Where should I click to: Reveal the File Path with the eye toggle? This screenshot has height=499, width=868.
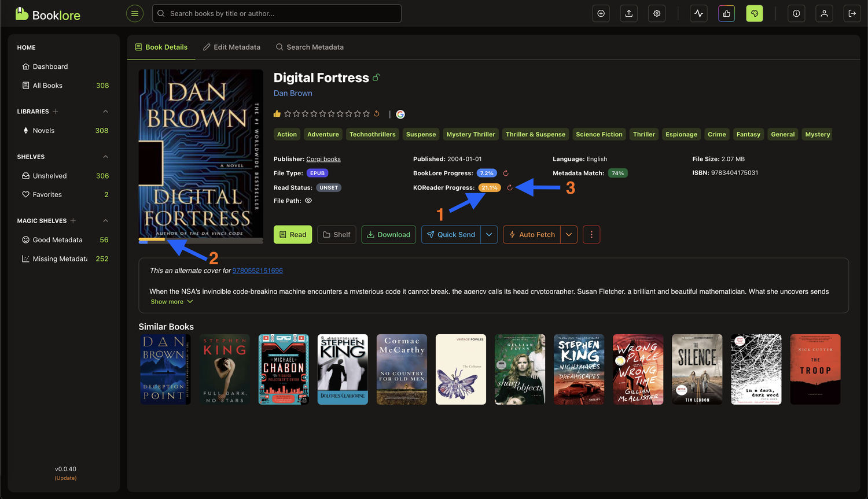[x=309, y=201]
